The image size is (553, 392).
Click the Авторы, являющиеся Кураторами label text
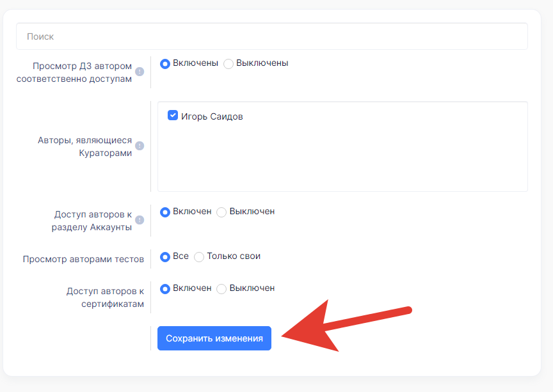tap(84, 146)
